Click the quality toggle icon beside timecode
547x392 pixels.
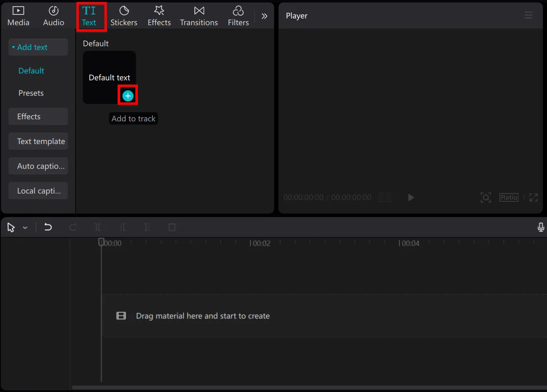tap(385, 197)
